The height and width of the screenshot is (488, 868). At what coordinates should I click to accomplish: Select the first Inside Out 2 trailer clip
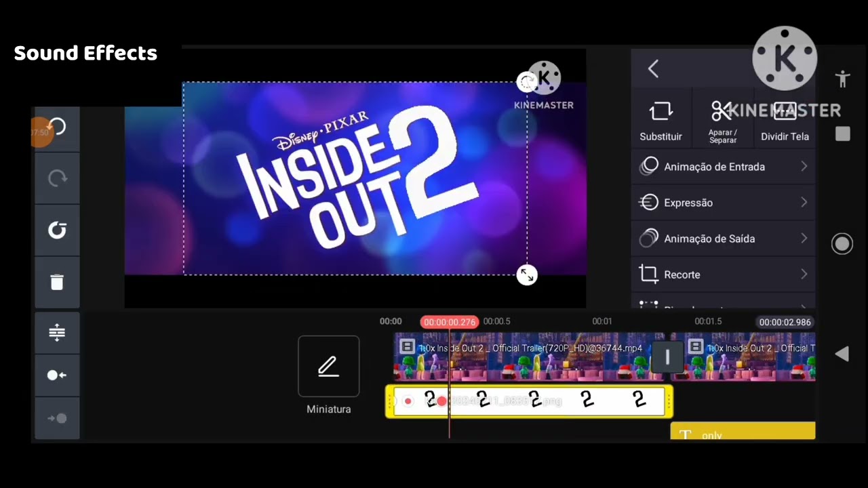point(522,357)
